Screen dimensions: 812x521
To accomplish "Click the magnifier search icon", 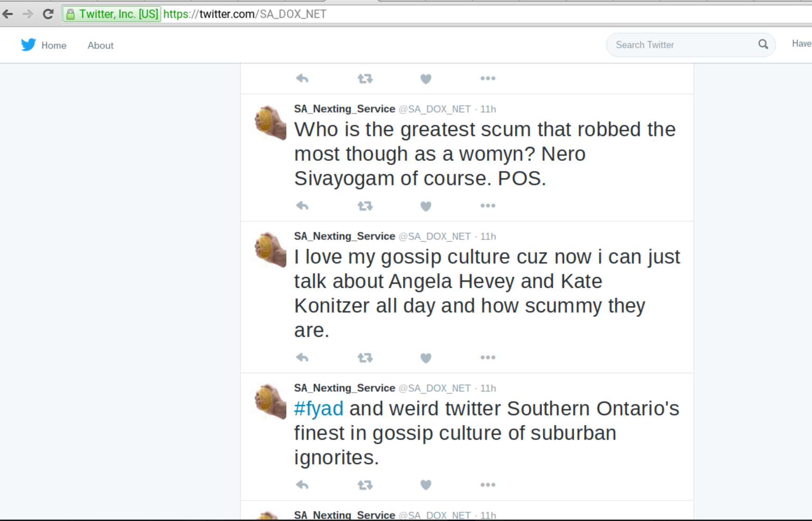I will point(763,44).
